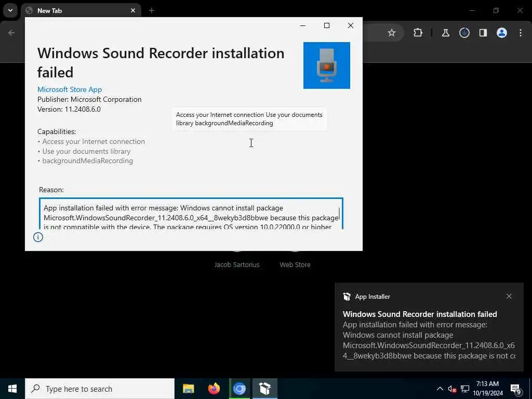Viewport: 532px width, 399px height.
Task: Close the New Tab tab
Action: coord(133,10)
